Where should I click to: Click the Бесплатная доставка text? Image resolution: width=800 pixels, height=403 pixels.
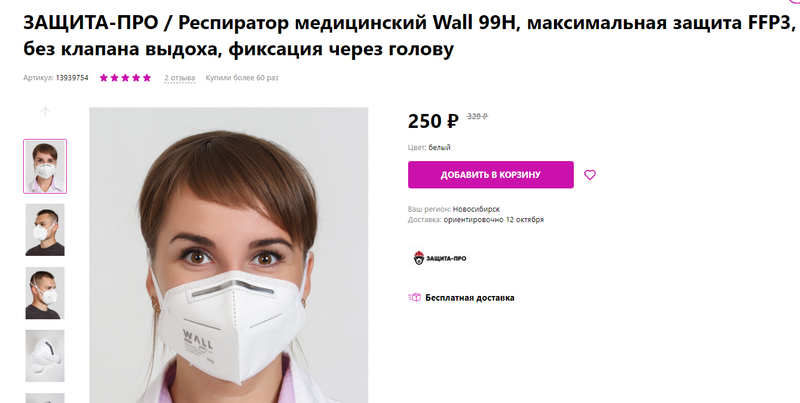coord(470,298)
